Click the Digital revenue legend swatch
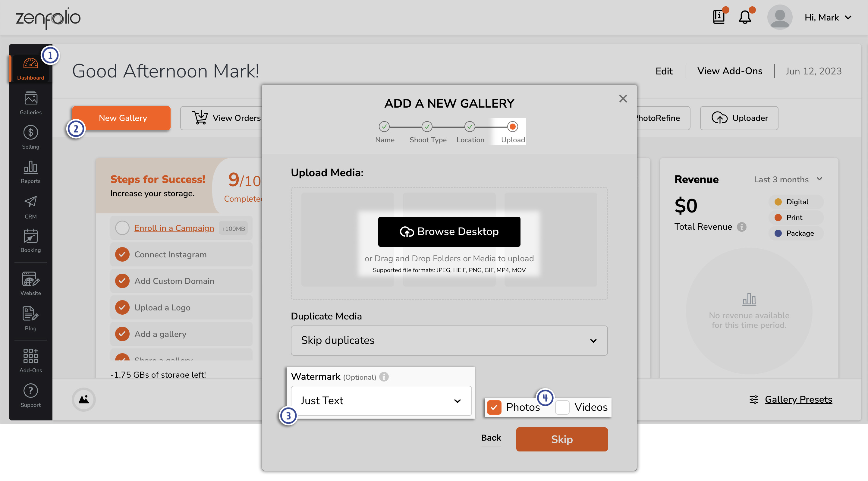868x481 pixels. 778,202
